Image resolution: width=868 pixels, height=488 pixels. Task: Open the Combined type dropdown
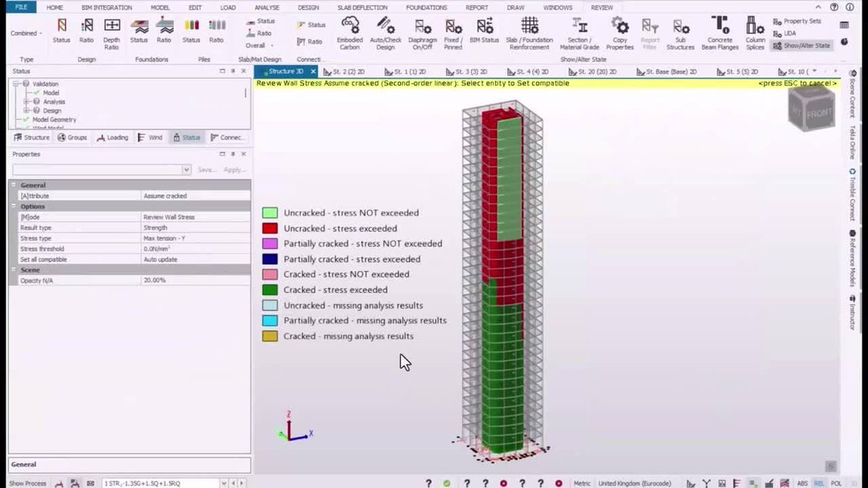26,33
